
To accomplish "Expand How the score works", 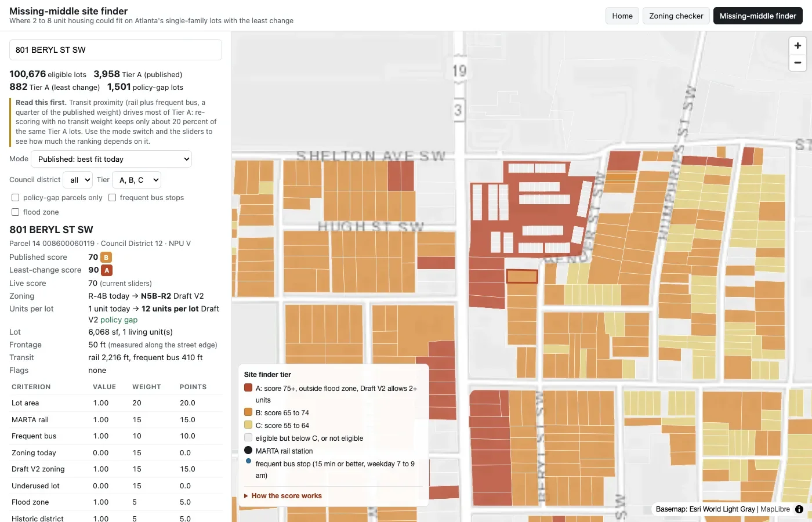I will (283, 496).
